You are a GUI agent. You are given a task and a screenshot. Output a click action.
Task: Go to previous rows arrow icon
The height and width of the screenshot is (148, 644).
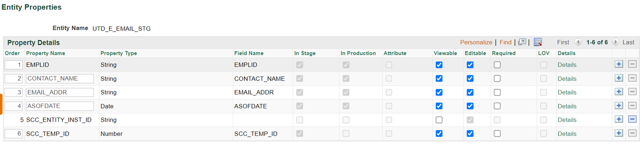[578, 42]
